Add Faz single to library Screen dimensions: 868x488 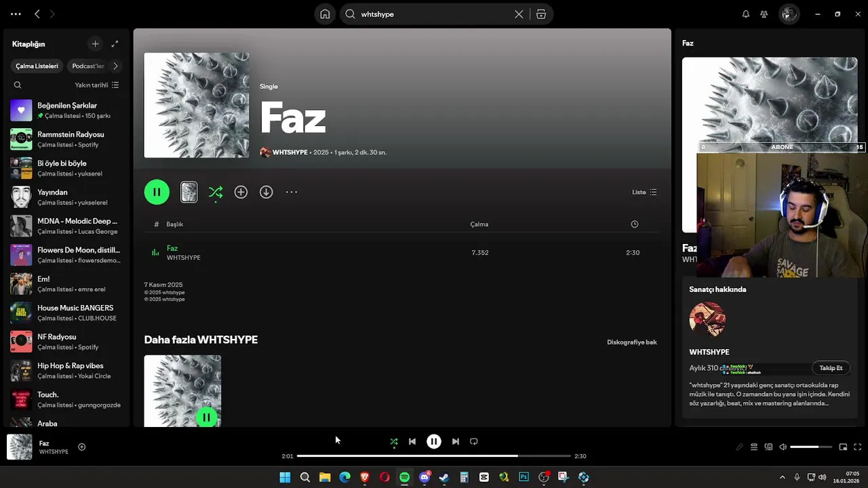(241, 192)
